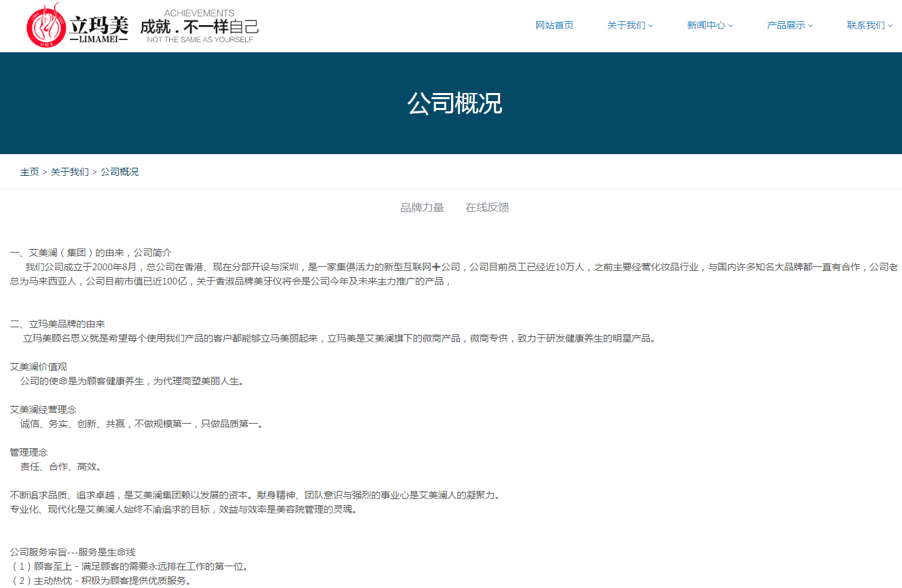Click the 成就.不一样自己 slogan graphic

point(200,27)
